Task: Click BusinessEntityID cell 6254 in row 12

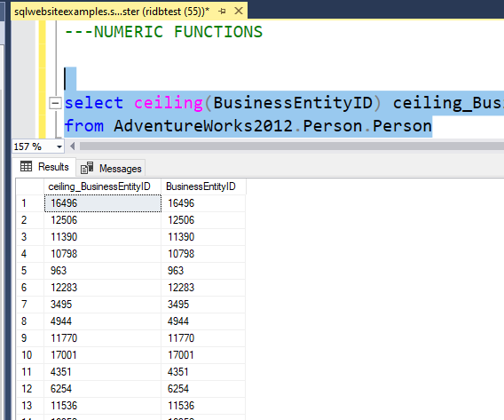Action: pyautogui.click(x=203, y=389)
